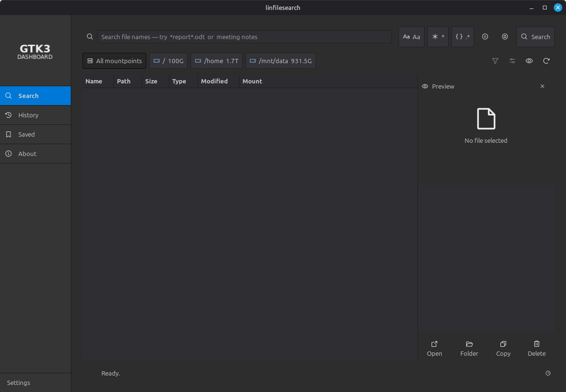566x392 pixels.
Task: Filter by /mnt/data 931.5G mount
Action: pyautogui.click(x=281, y=61)
